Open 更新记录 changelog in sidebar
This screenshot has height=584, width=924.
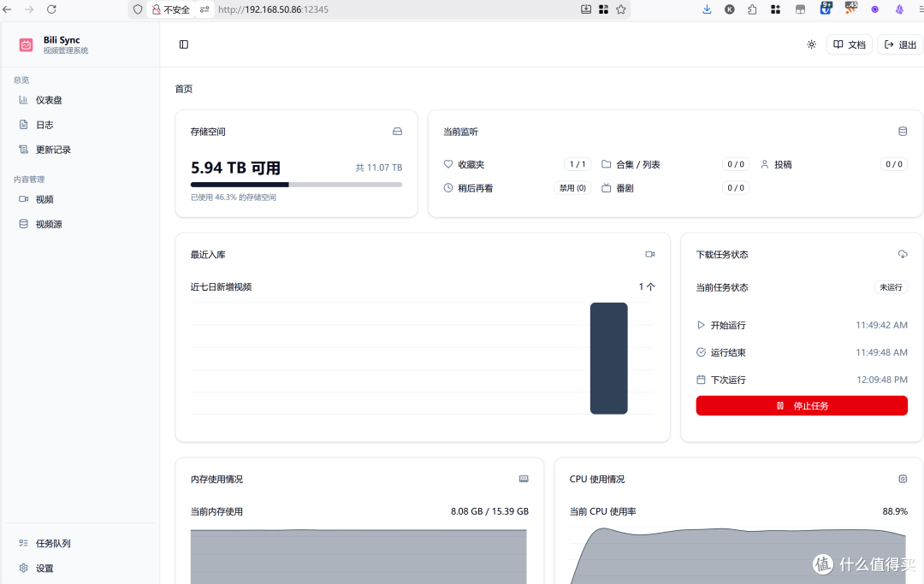(53, 150)
